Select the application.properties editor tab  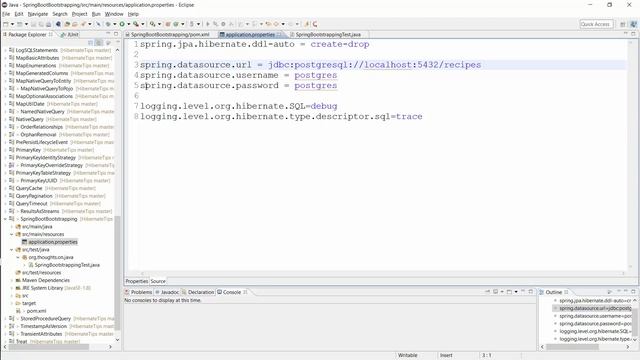click(249, 35)
